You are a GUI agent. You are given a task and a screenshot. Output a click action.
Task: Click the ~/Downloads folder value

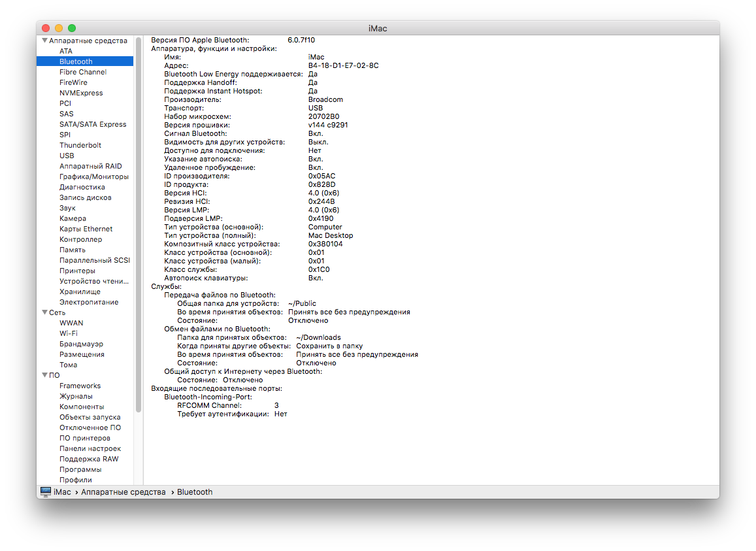pyautogui.click(x=318, y=338)
